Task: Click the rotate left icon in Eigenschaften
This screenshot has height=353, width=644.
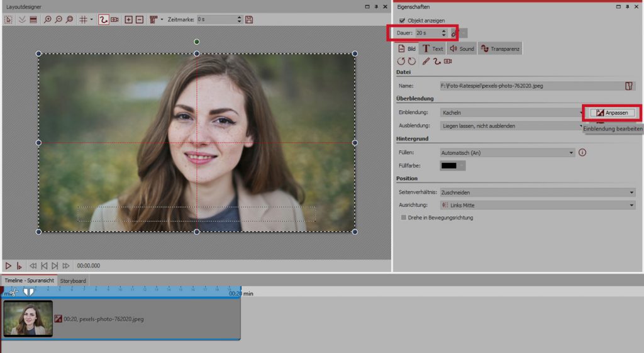Action: [x=401, y=61]
